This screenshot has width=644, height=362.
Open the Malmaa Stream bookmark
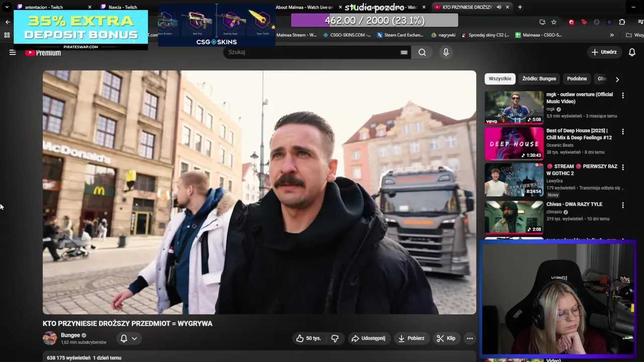coord(296,35)
